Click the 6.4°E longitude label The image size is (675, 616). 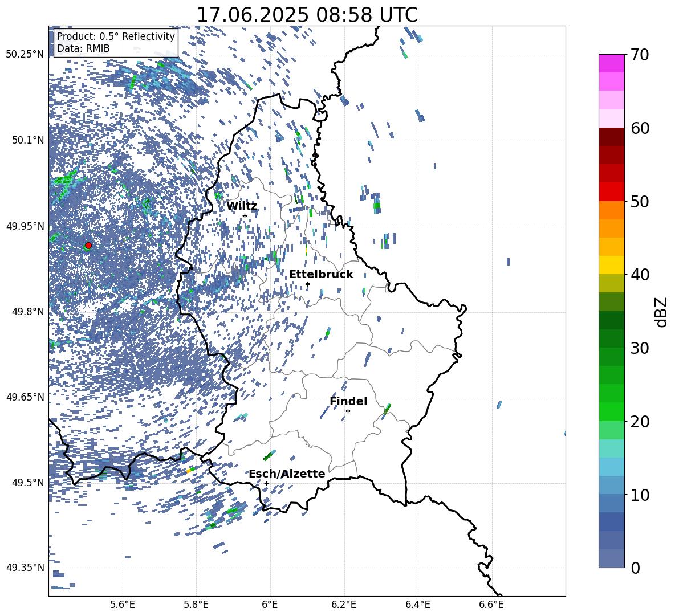click(417, 605)
